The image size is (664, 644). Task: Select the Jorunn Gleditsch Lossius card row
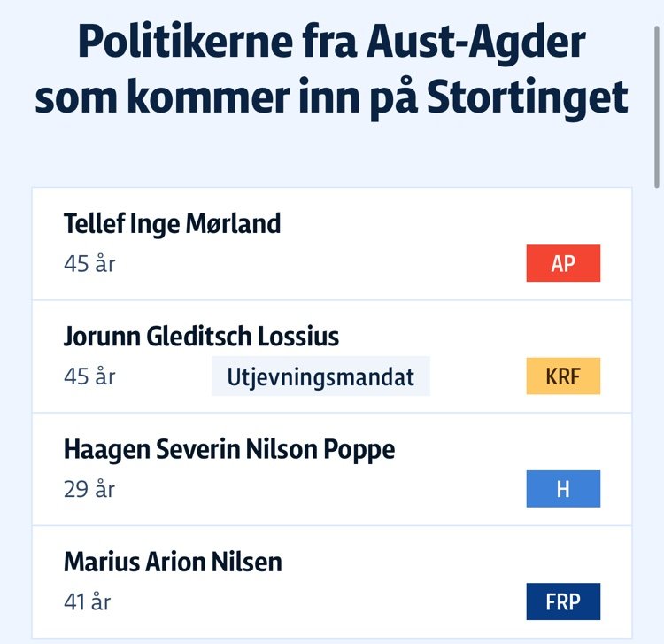point(332,356)
